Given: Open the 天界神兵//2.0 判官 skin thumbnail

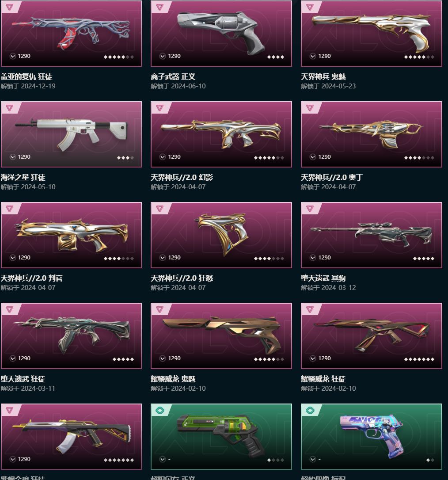Looking at the screenshot, I should (x=71, y=235).
